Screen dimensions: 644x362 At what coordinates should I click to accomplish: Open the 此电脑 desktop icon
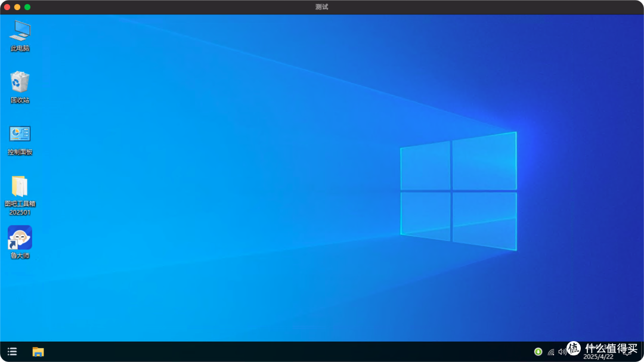click(x=20, y=36)
